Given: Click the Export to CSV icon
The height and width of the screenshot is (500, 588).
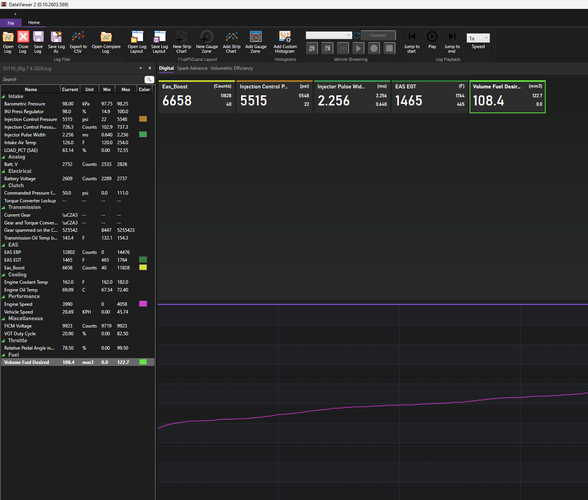Looking at the screenshot, I should tap(78, 42).
